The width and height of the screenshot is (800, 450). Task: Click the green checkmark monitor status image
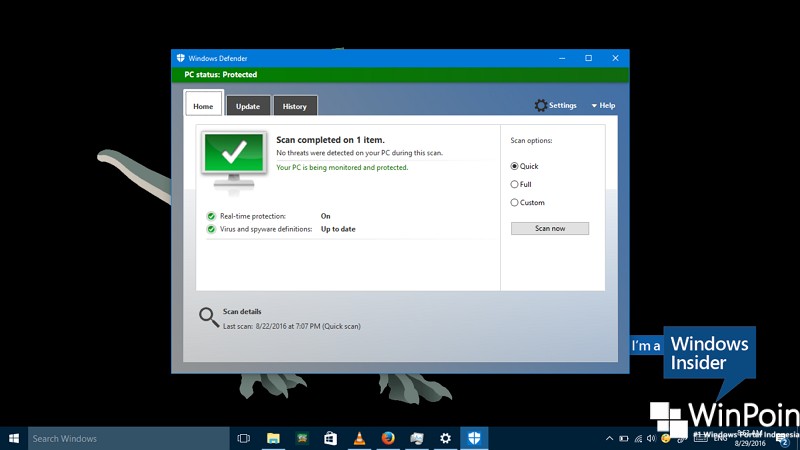(234, 160)
